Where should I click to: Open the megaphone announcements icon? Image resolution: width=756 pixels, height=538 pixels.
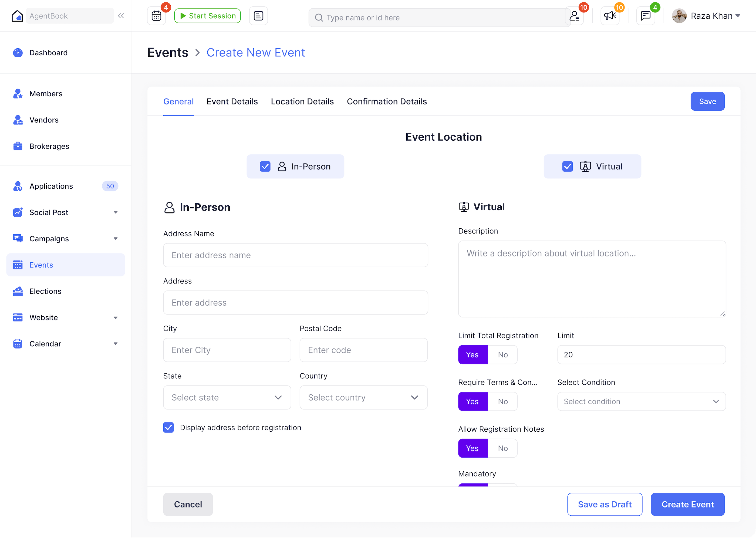click(610, 16)
